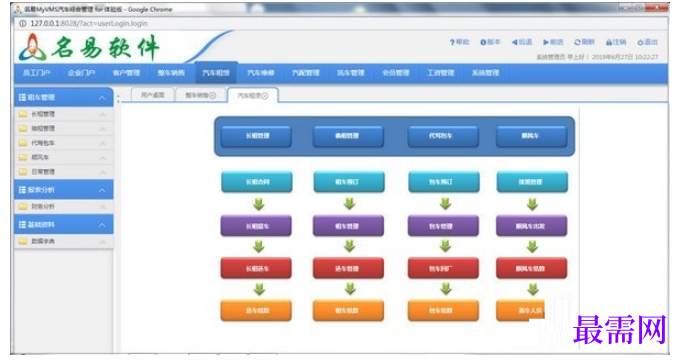Click the orange 还车结算 button
Viewport: 685px width, 361px height.
(x=256, y=311)
